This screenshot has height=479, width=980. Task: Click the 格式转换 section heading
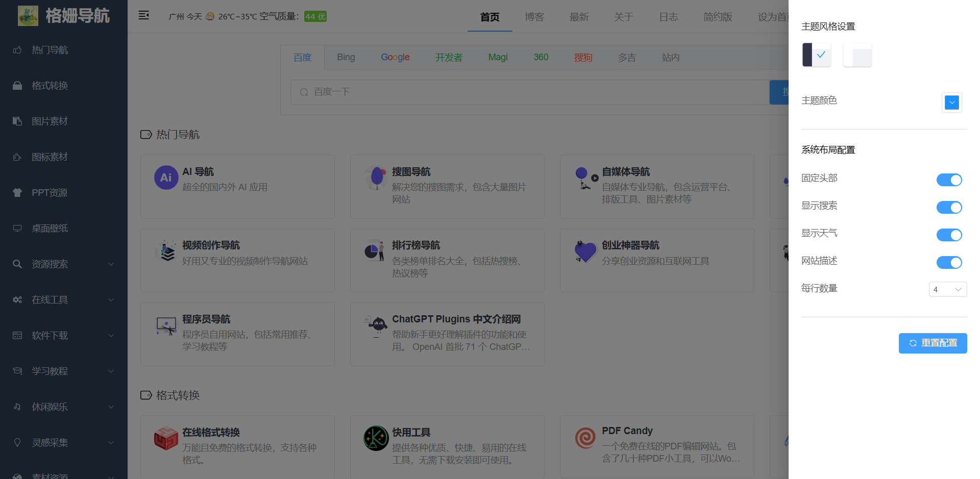pos(178,395)
